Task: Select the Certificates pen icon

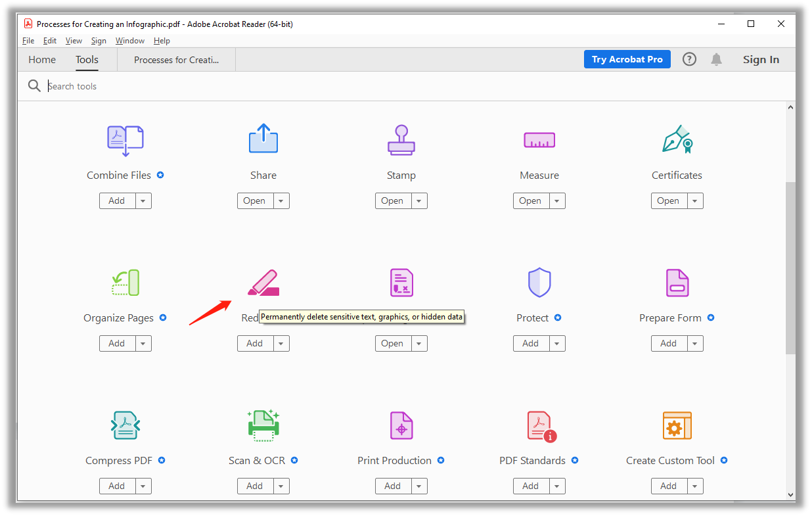Action: click(677, 139)
